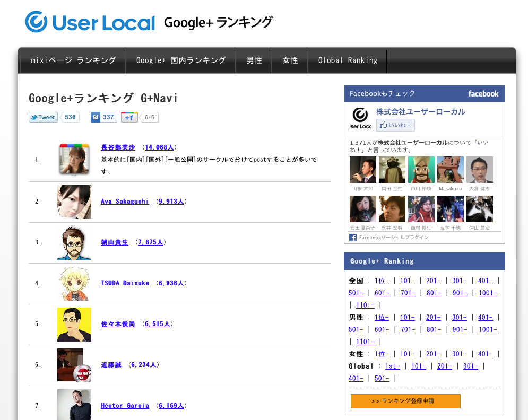Click the 6,515人 follower count link
Viewport: 528px width, 420px height.
tap(158, 323)
